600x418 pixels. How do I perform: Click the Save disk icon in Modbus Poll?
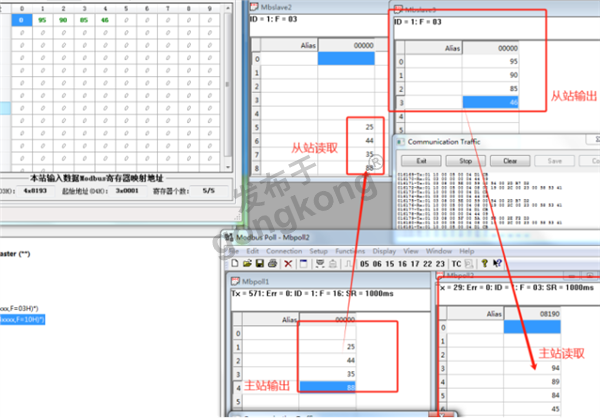click(x=260, y=263)
